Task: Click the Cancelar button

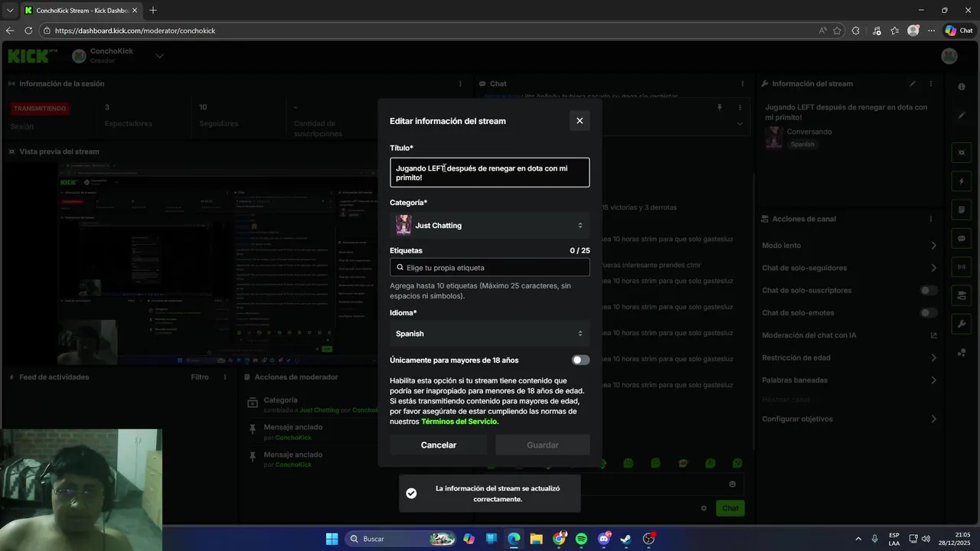Action: (x=438, y=445)
